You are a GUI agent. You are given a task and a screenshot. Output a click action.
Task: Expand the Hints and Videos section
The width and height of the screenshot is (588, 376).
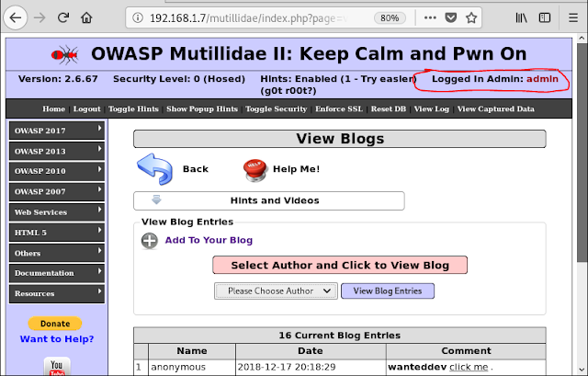269,200
